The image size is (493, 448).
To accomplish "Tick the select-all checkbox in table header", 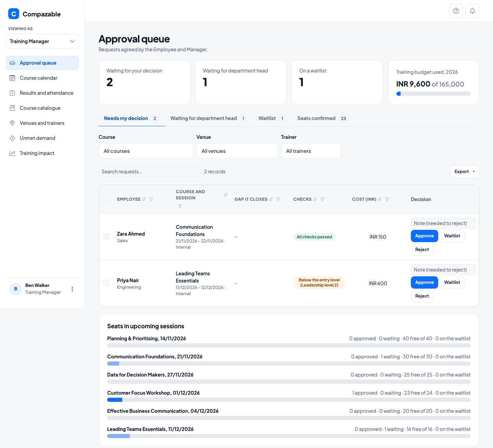I will [x=106, y=199].
